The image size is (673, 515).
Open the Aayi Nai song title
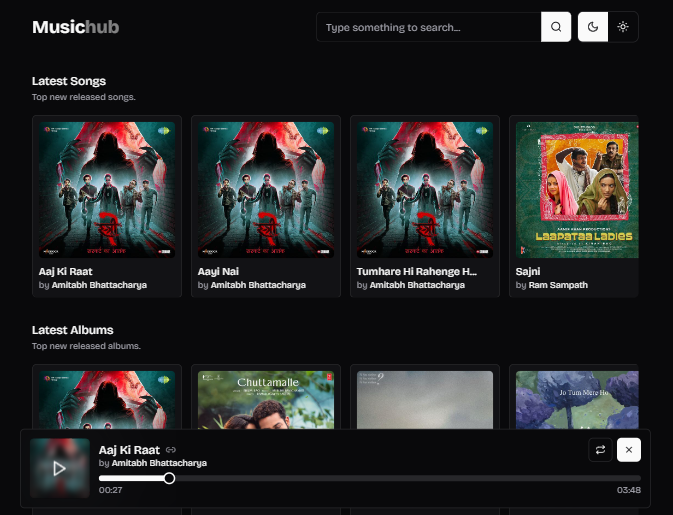[x=218, y=272]
